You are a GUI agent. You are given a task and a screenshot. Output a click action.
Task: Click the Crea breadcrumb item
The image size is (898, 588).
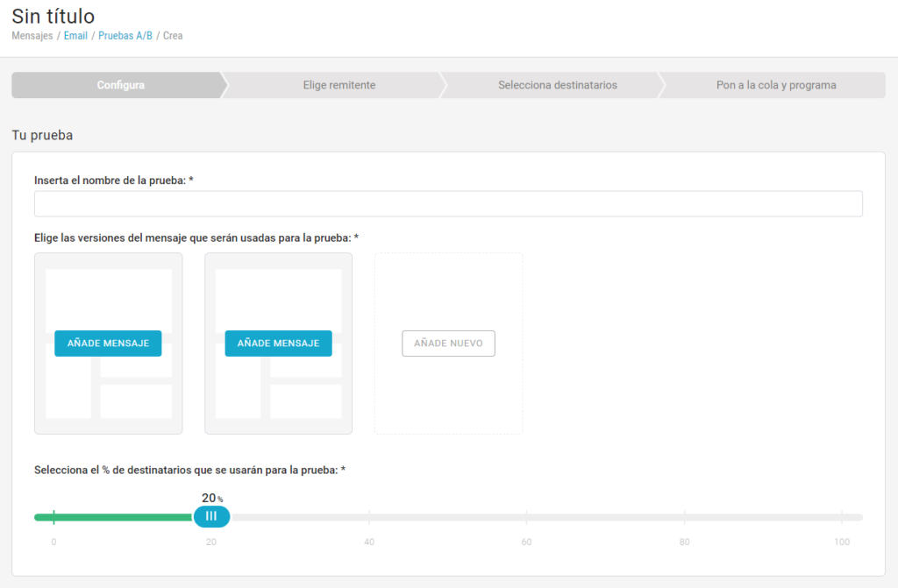pyautogui.click(x=173, y=36)
